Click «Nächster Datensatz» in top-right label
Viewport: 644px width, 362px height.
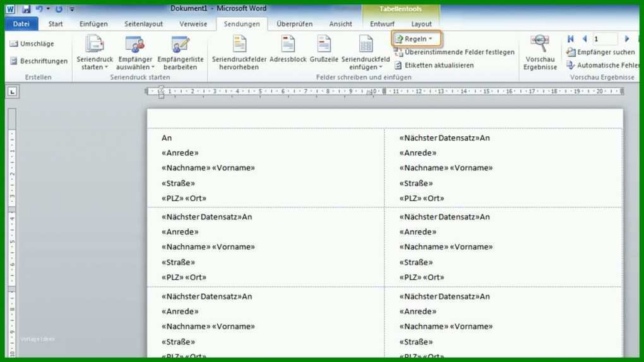[439, 138]
